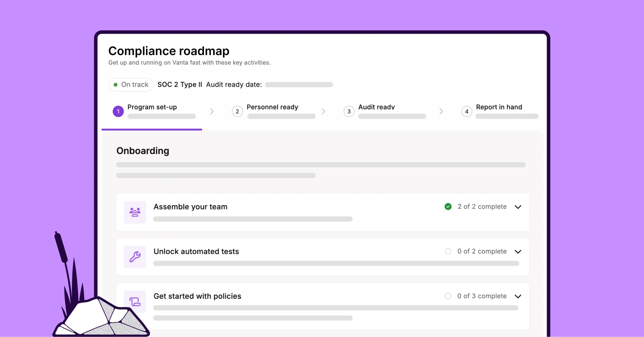The image size is (644, 337).
Task: Click the 0 of 2 complete text
Action: point(482,251)
